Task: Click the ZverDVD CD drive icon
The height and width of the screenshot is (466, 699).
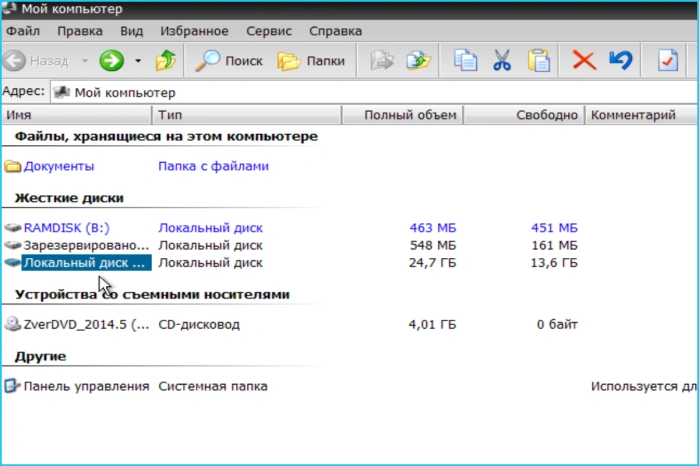Action: pyautogui.click(x=12, y=324)
